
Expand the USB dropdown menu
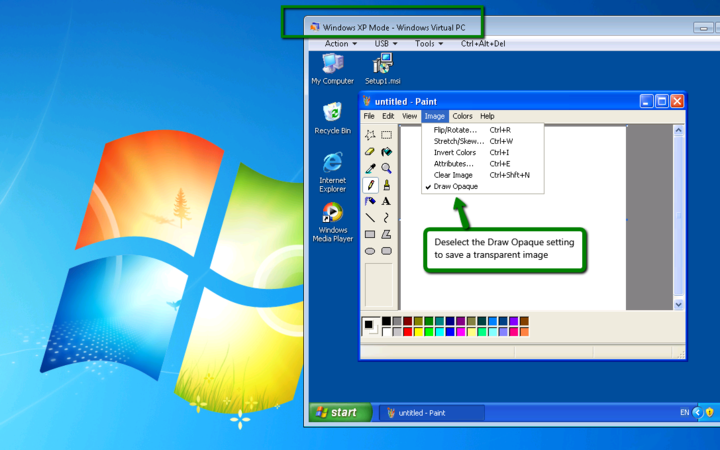(386, 44)
